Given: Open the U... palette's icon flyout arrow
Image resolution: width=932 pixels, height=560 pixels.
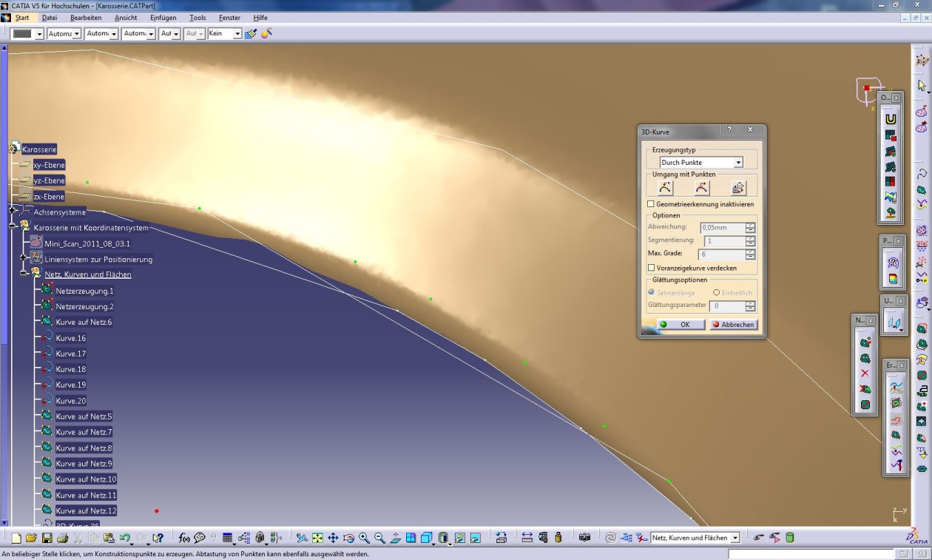Looking at the screenshot, I should [900, 331].
